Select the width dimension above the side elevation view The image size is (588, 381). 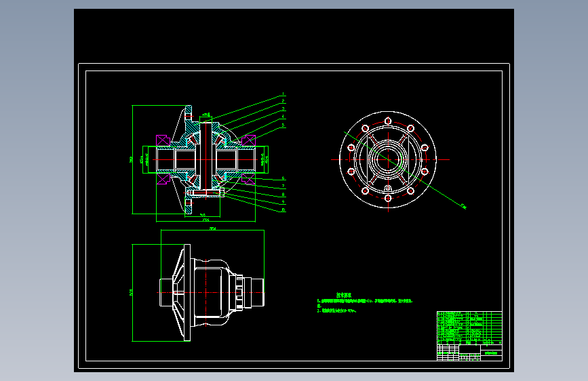[213, 228]
